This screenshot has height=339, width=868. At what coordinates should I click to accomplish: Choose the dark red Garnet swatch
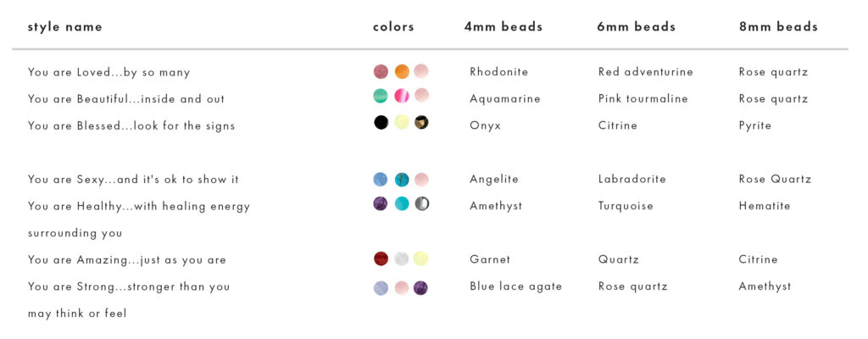(381, 258)
